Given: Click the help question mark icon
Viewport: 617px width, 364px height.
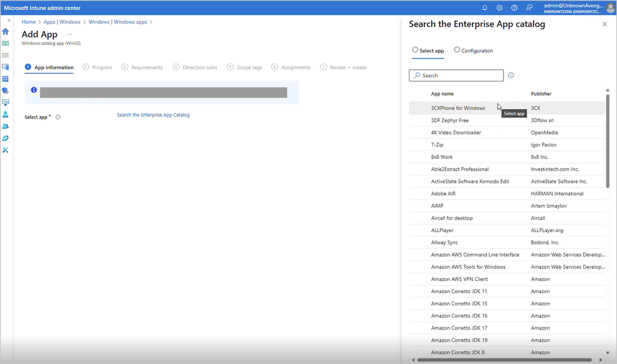Looking at the screenshot, I should 514,8.
